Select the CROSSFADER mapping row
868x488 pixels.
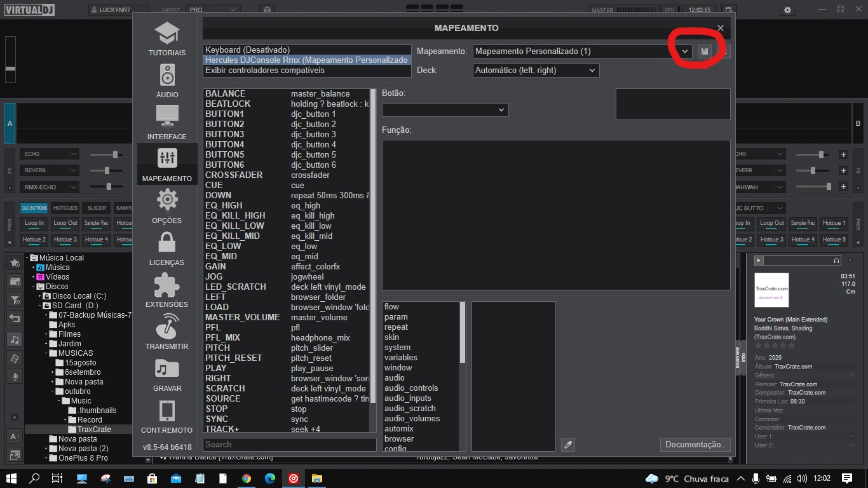pos(286,175)
